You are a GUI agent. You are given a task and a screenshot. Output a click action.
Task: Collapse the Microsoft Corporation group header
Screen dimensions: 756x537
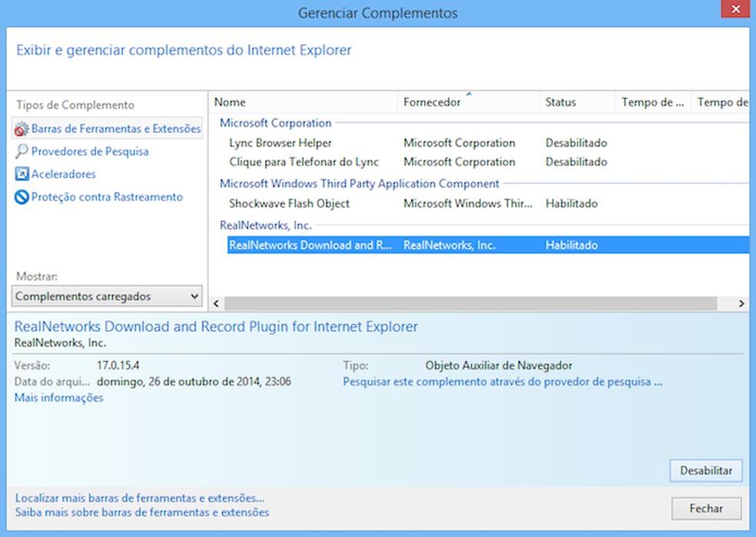click(275, 123)
